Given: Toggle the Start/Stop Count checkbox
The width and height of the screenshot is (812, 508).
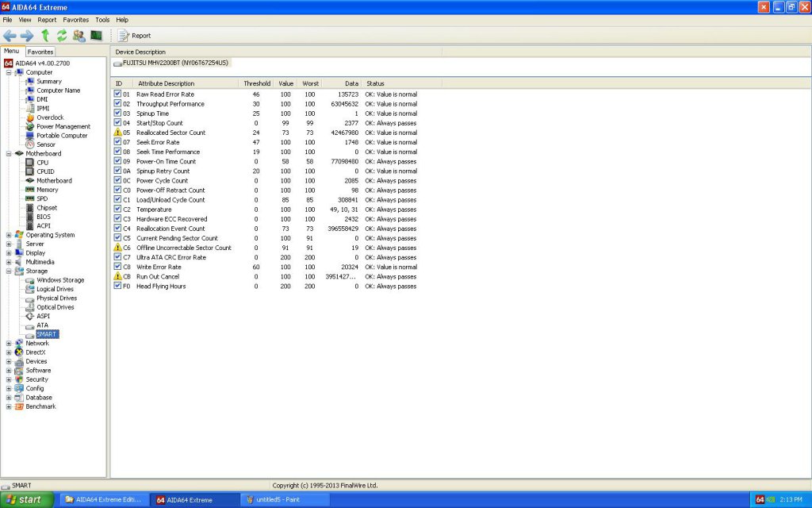Looking at the screenshot, I should [117, 122].
